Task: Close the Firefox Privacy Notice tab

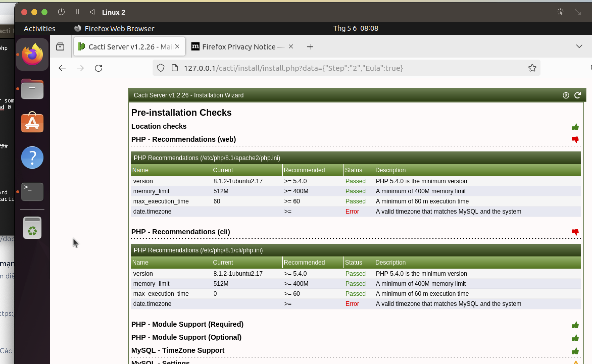Action: coord(291,47)
